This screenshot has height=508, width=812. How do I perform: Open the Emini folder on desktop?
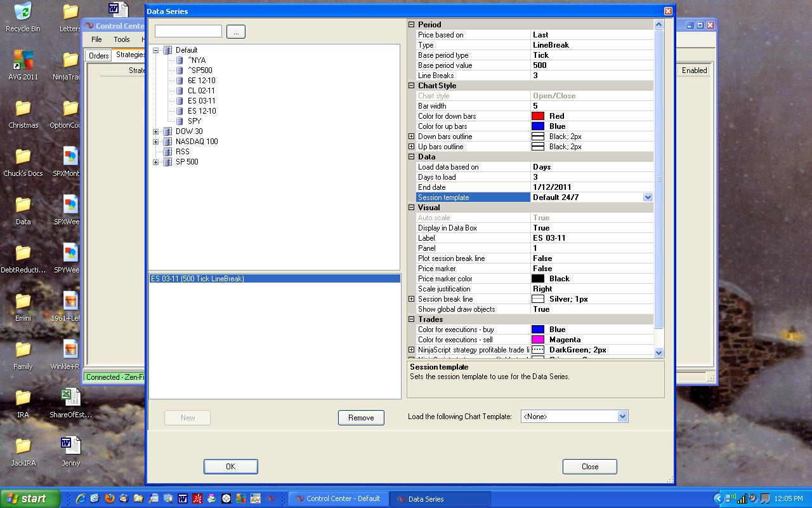pyautogui.click(x=23, y=307)
